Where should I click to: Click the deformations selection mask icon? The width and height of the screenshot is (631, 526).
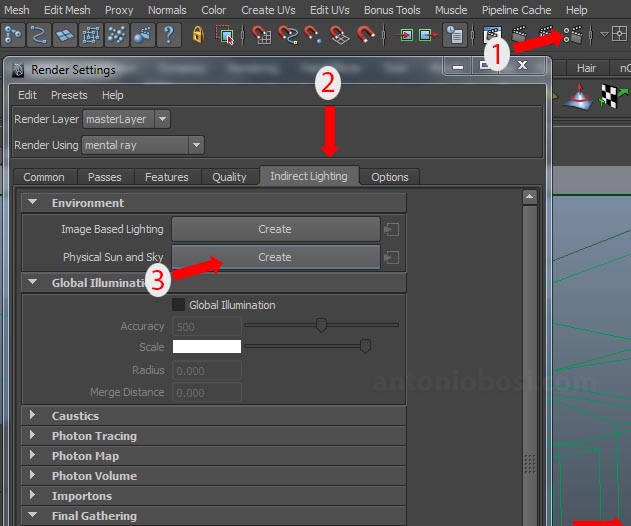click(91, 35)
